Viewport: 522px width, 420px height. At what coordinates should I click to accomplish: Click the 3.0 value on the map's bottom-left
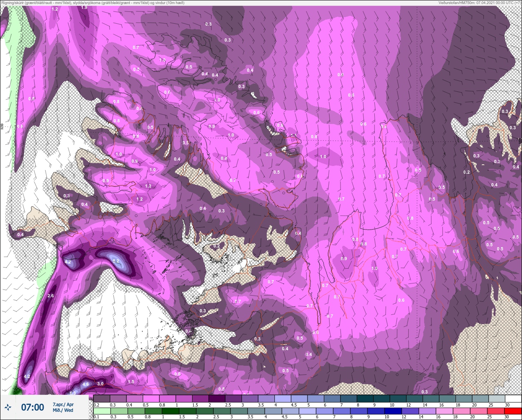pyautogui.click(x=100, y=384)
